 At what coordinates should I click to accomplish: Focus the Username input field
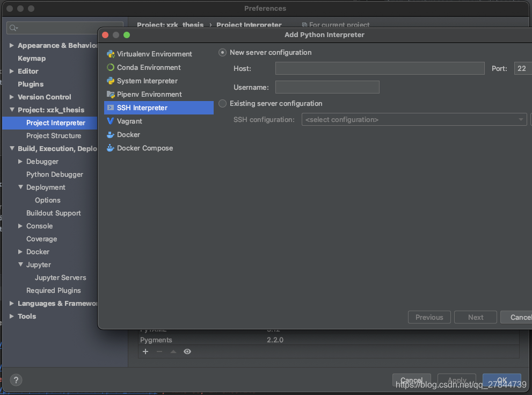tap(327, 87)
